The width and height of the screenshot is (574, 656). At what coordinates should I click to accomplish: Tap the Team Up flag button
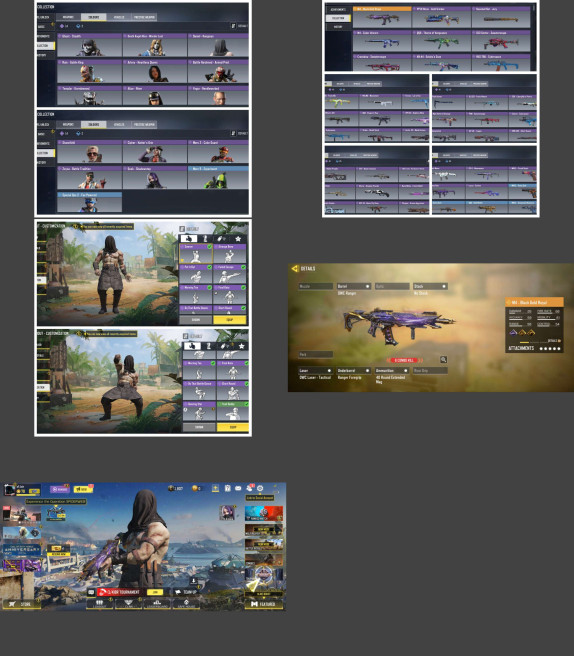point(185,592)
